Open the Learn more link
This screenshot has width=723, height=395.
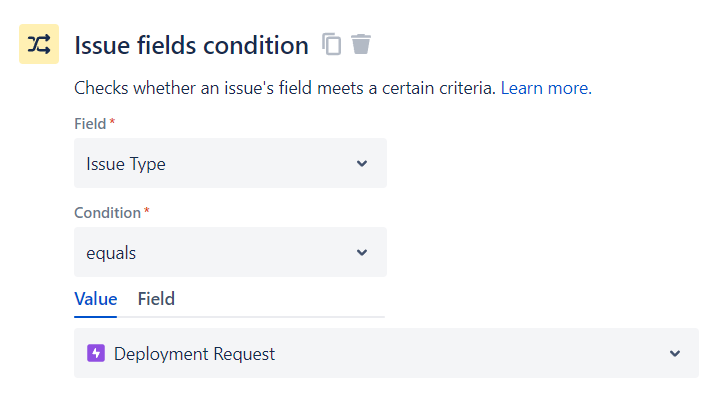tap(546, 88)
